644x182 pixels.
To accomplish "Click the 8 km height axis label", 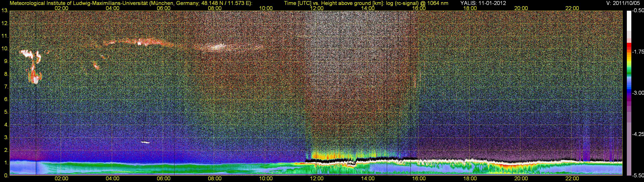I will (x=6, y=74).
